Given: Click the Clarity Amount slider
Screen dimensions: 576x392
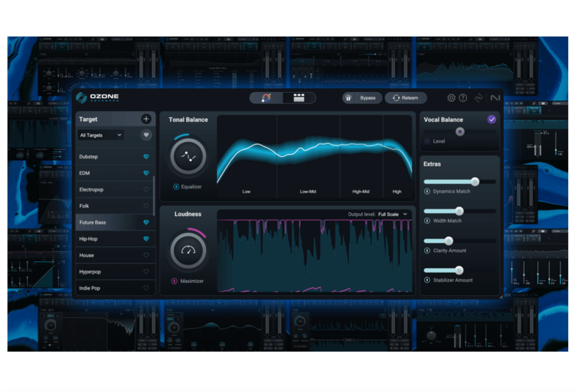Looking at the screenshot, I should tap(460, 241).
